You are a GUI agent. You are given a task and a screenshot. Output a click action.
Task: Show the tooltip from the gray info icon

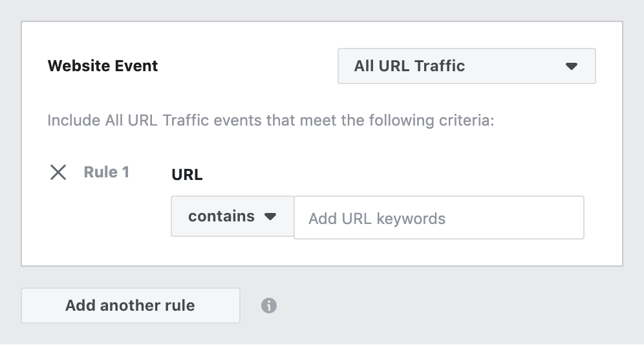click(269, 306)
